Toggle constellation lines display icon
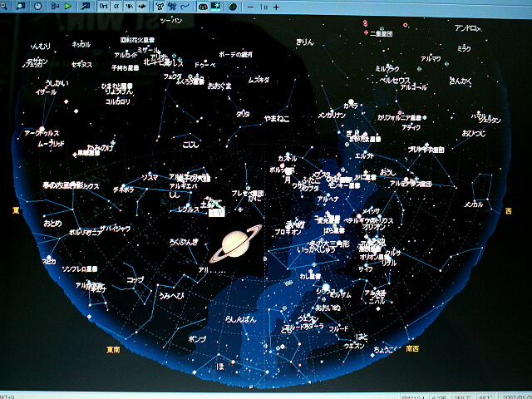 click(159, 7)
